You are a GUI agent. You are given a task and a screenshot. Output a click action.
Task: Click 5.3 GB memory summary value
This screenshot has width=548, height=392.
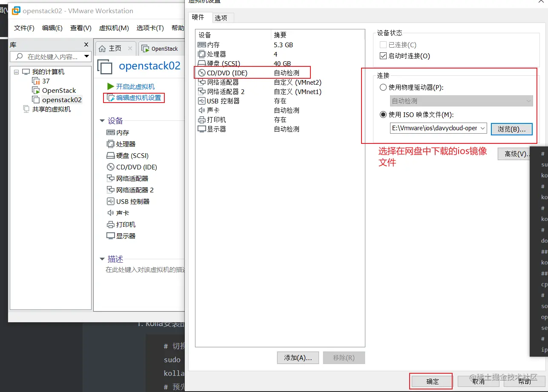tap(283, 45)
